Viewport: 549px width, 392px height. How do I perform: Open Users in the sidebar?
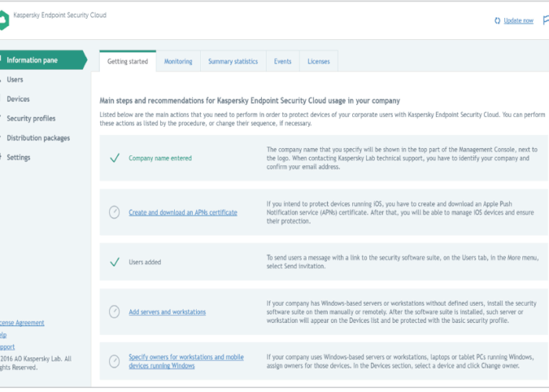coord(15,79)
